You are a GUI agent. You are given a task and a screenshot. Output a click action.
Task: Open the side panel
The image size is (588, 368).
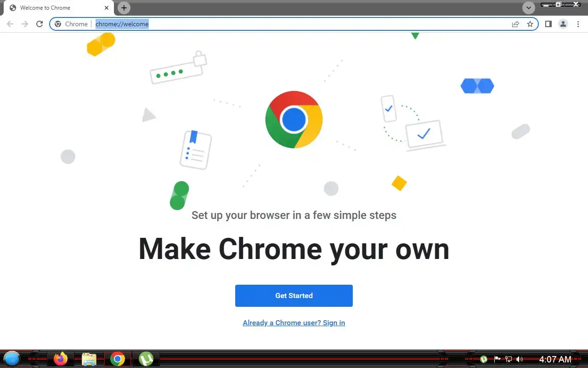(548, 24)
